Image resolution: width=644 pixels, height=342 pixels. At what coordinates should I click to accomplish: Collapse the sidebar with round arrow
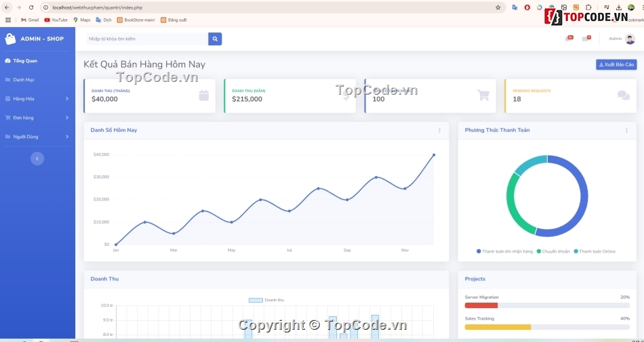point(37,158)
